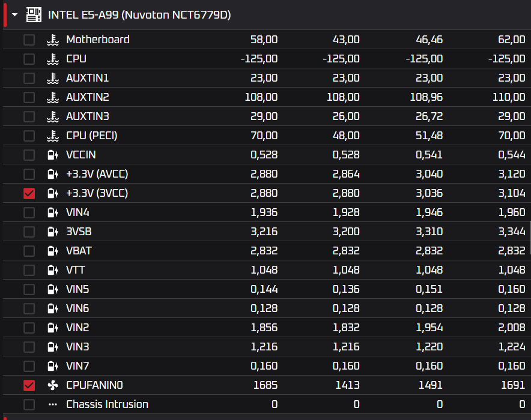The height and width of the screenshot is (420, 531).
Task: Click the INTEL E5-A99 (Nuvoton NCT6779D) header
Action: (x=139, y=15)
